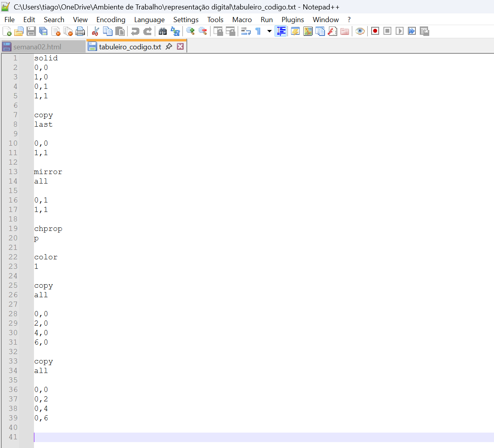
Task: Start macro recording with the red dot
Action: tap(375, 31)
